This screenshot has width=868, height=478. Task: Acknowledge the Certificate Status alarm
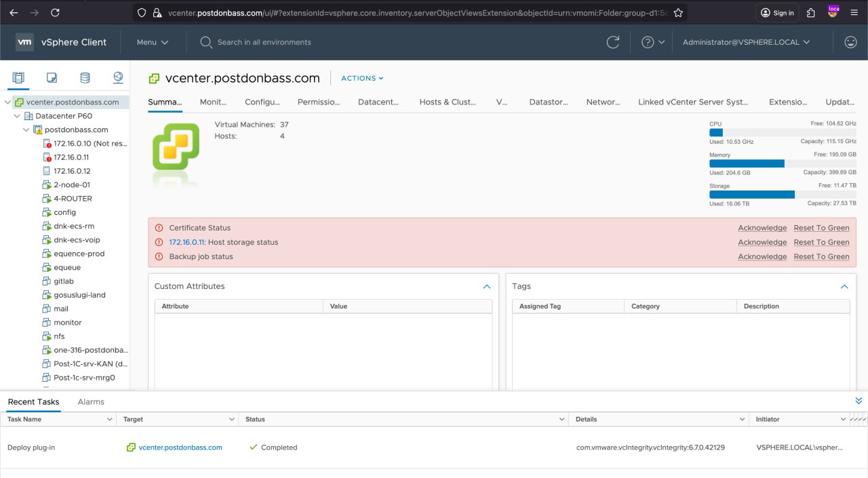[x=762, y=228]
